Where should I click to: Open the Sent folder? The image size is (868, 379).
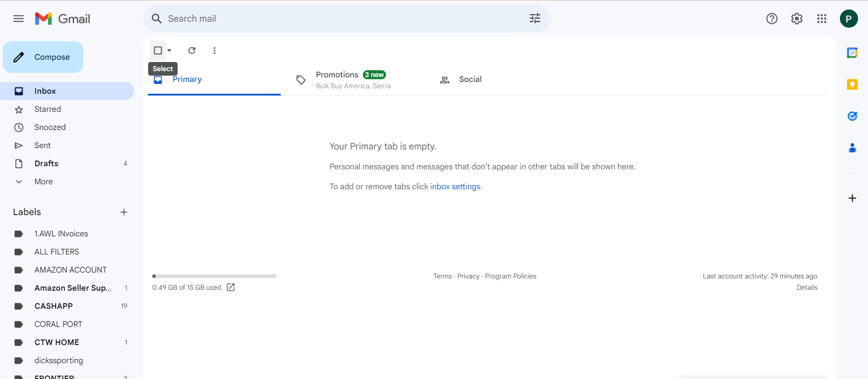click(x=67, y=145)
